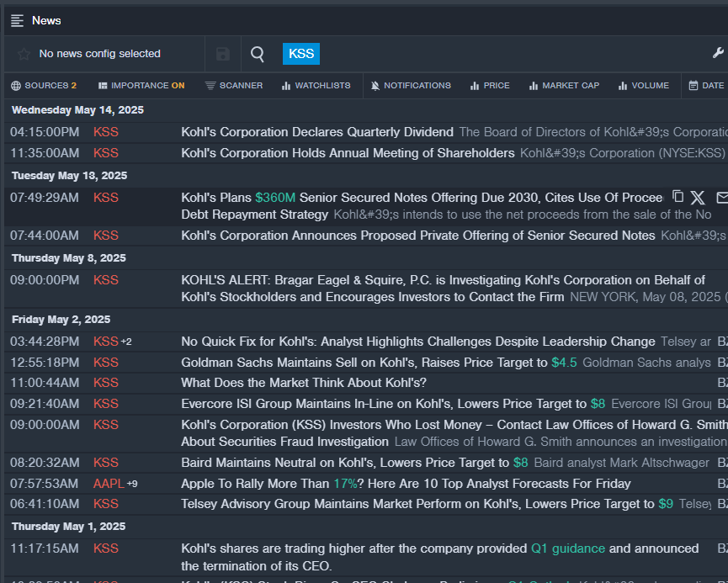Click KSS ticker in 12:55:18PM row
Image resolution: width=728 pixels, height=583 pixels.
point(106,362)
